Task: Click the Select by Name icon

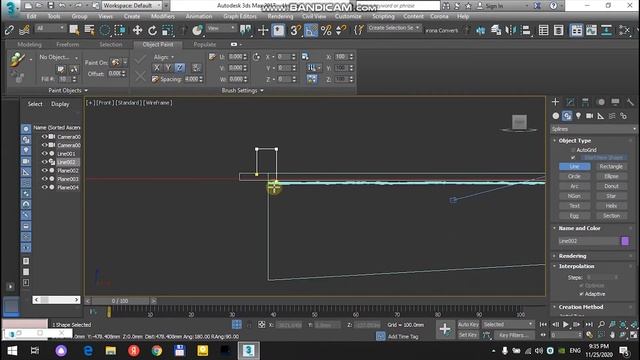Action: click(x=89, y=30)
